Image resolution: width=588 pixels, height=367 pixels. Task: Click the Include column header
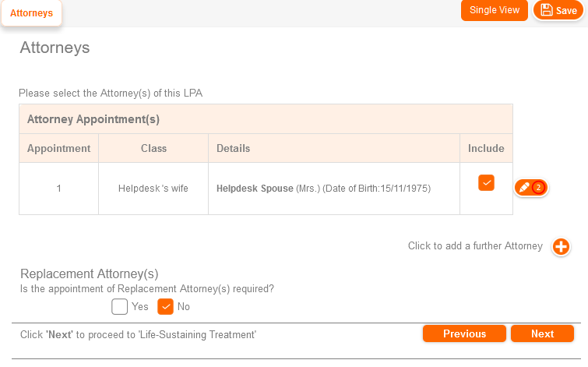click(486, 148)
